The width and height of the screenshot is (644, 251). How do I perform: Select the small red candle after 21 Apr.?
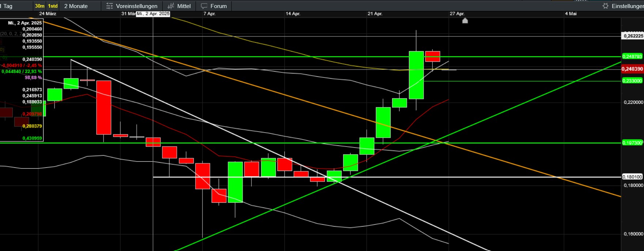pyautogui.click(x=432, y=56)
